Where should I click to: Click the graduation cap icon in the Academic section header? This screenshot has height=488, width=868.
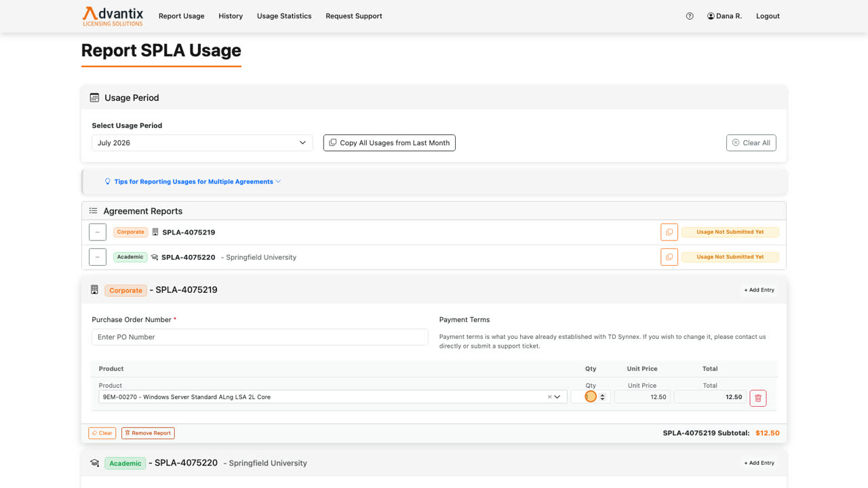tap(95, 464)
